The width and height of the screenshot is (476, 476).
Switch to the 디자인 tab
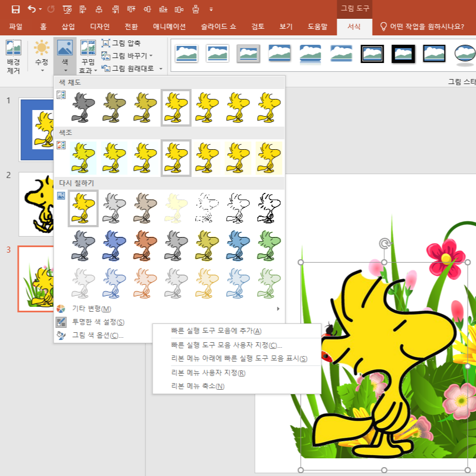pyautogui.click(x=100, y=27)
